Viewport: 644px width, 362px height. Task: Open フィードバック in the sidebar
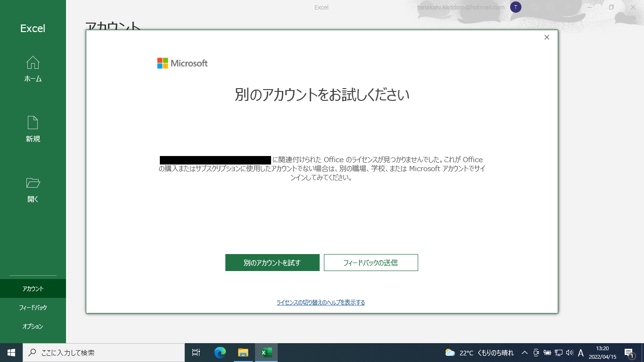(x=33, y=307)
